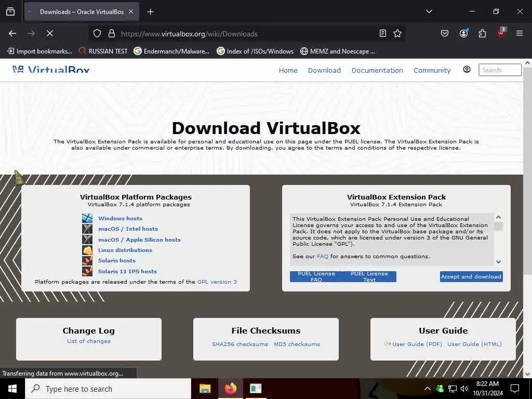Open the RUSSIAN TEST bookmark

pyautogui.click(x=103, y=51)
